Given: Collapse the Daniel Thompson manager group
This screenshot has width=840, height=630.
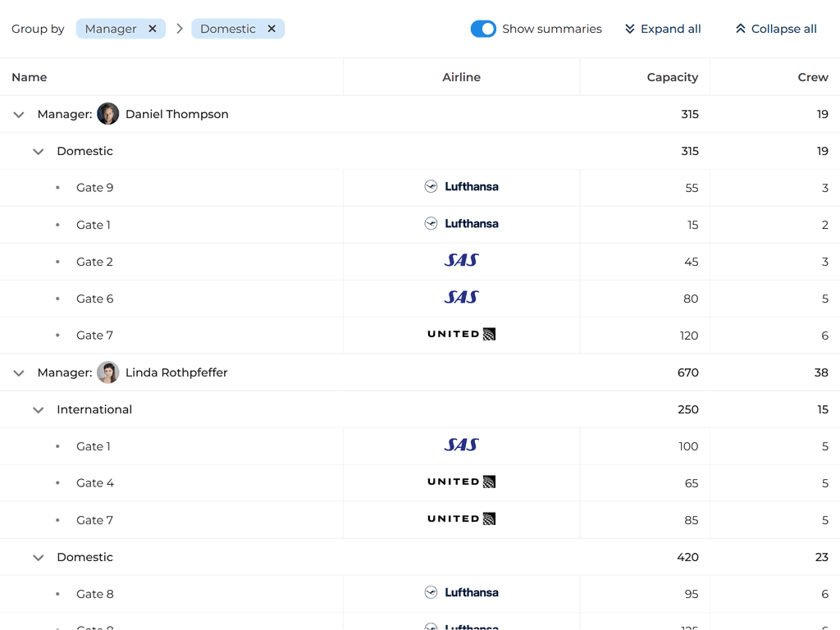Looking at the screenshot, I should click(19, 115).
